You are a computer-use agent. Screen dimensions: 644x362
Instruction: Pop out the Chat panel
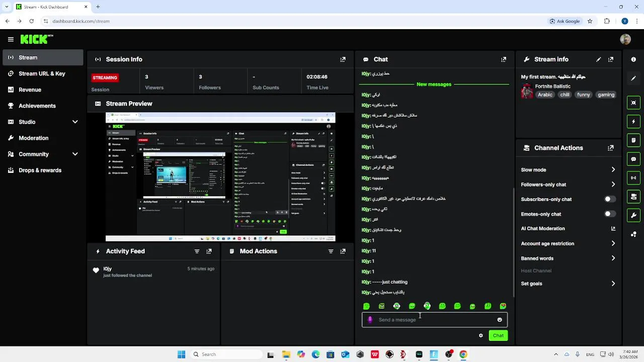point(504,59)
